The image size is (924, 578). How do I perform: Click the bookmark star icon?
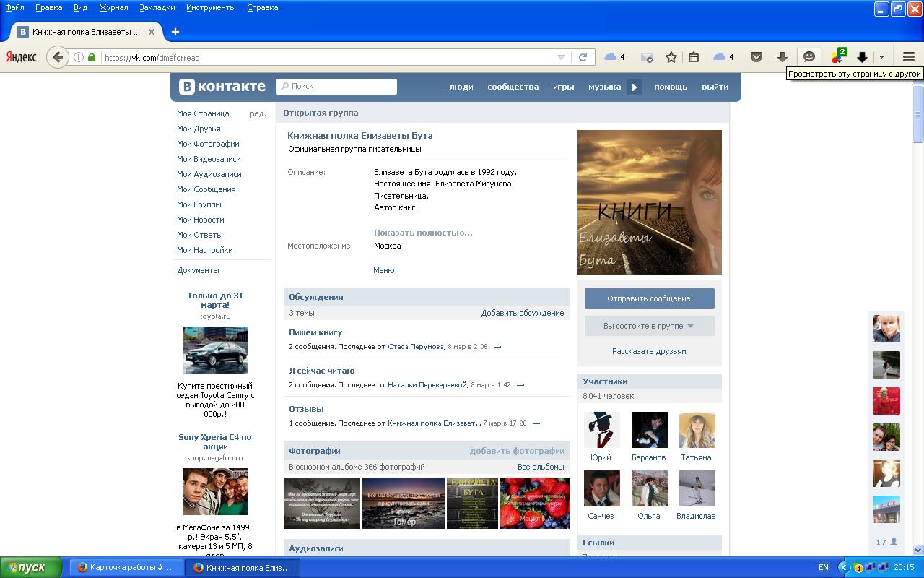(671, 57)
